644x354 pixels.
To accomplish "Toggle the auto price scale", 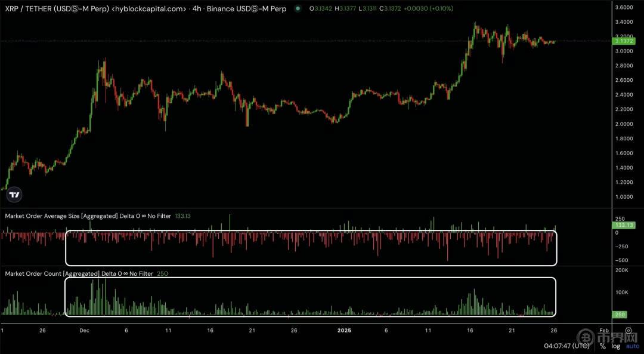I will click(x=633, y=346).
